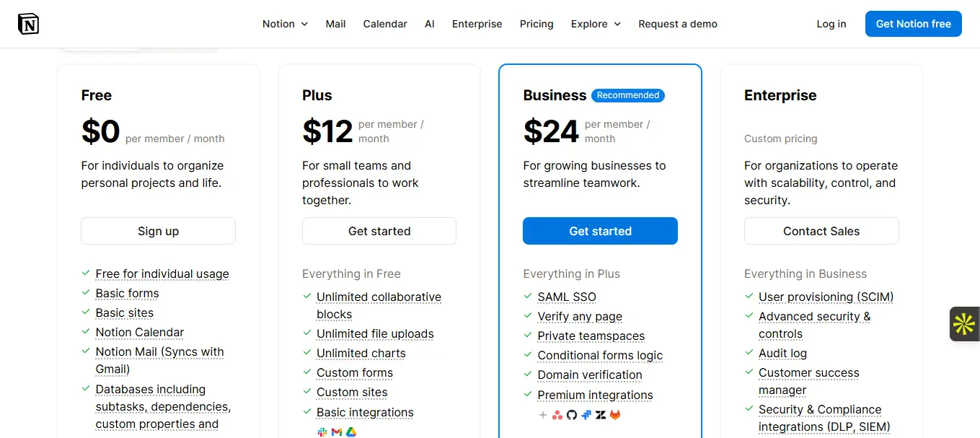Click the Jira integration icon
Screen dimensions: 980x438
[586, 415]
